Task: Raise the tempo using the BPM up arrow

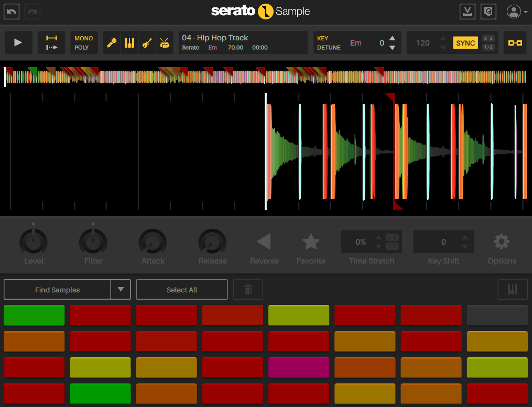Action: pyautogui.click(x=443, y=38)
